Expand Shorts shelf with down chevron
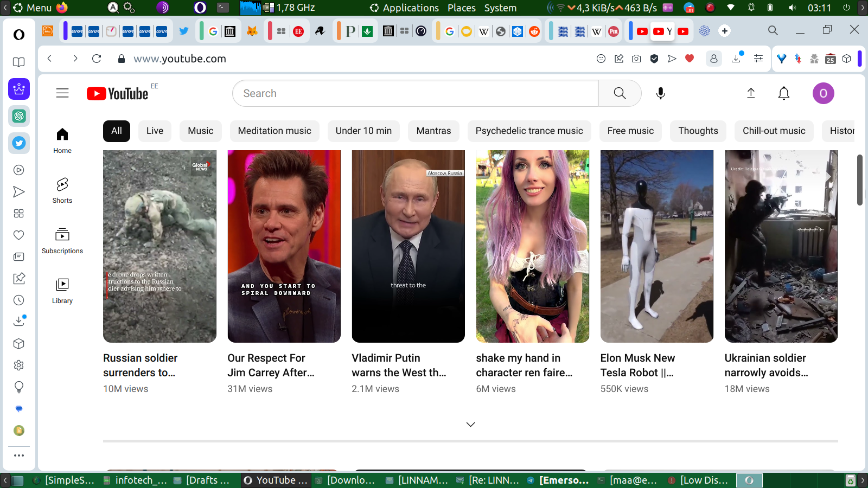The width and height of the screenshot is (868, 488). coord(470,425)
